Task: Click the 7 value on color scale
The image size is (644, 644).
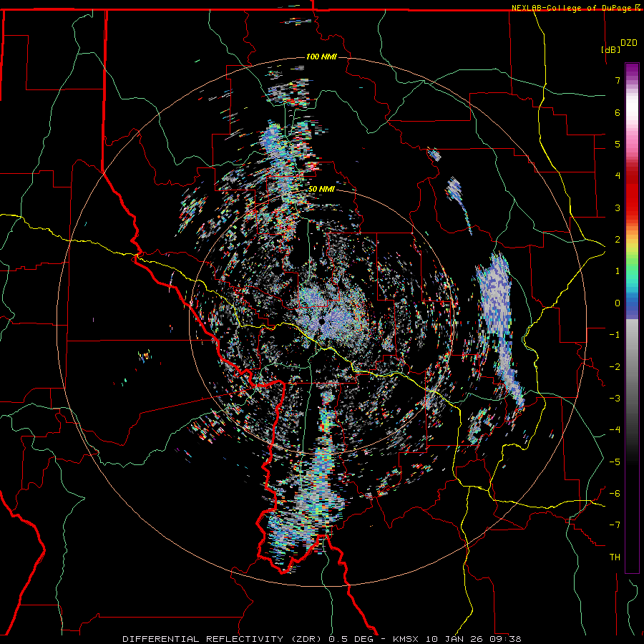Action: pos(618,80)
